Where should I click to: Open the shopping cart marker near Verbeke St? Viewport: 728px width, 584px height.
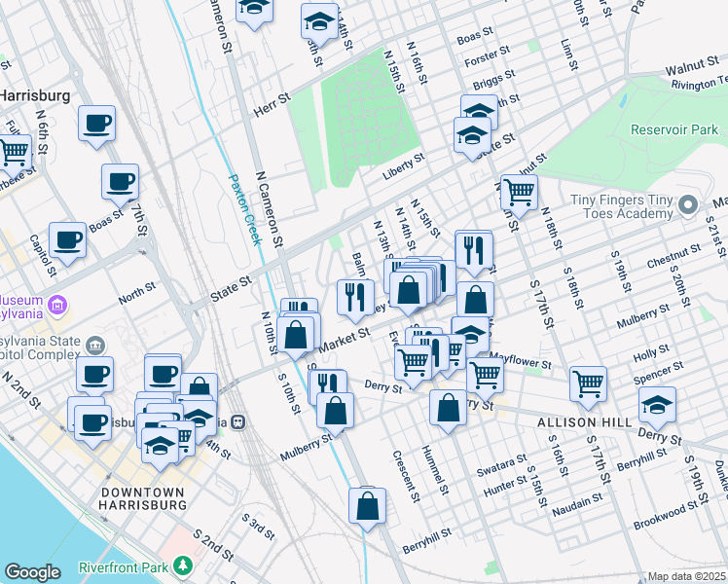tap(14, 154)
